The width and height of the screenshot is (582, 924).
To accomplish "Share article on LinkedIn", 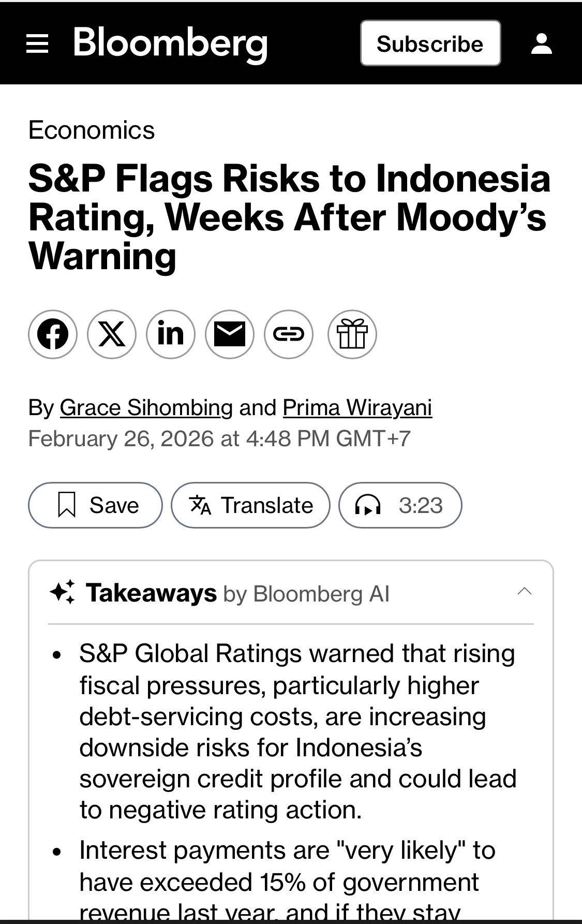I will click(x=171, y=334).
